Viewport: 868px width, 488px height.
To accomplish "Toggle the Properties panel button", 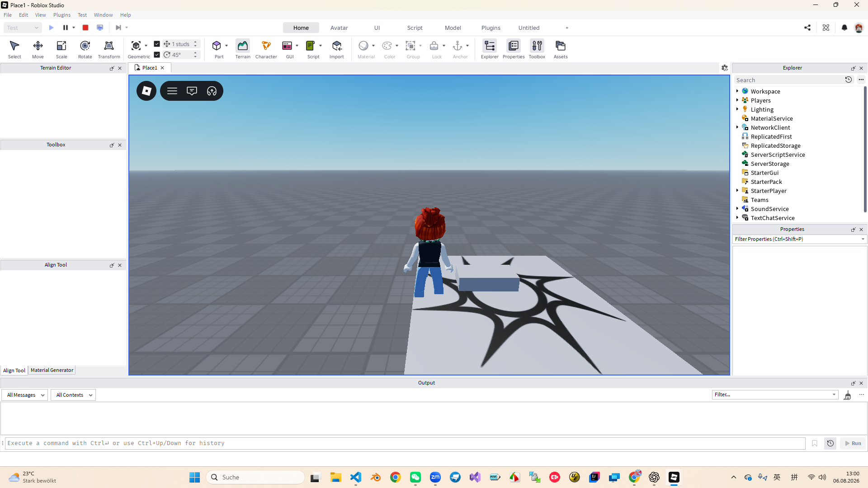I will (514, 49).
